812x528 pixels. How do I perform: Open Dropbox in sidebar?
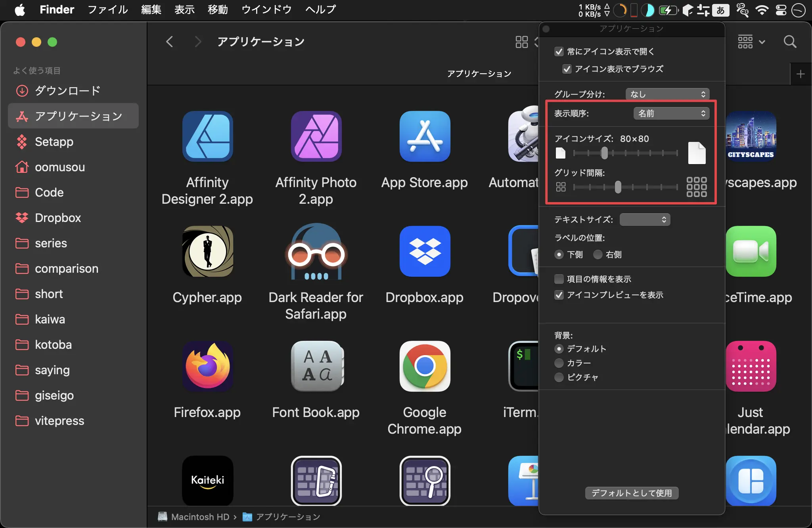coord(73,218)
